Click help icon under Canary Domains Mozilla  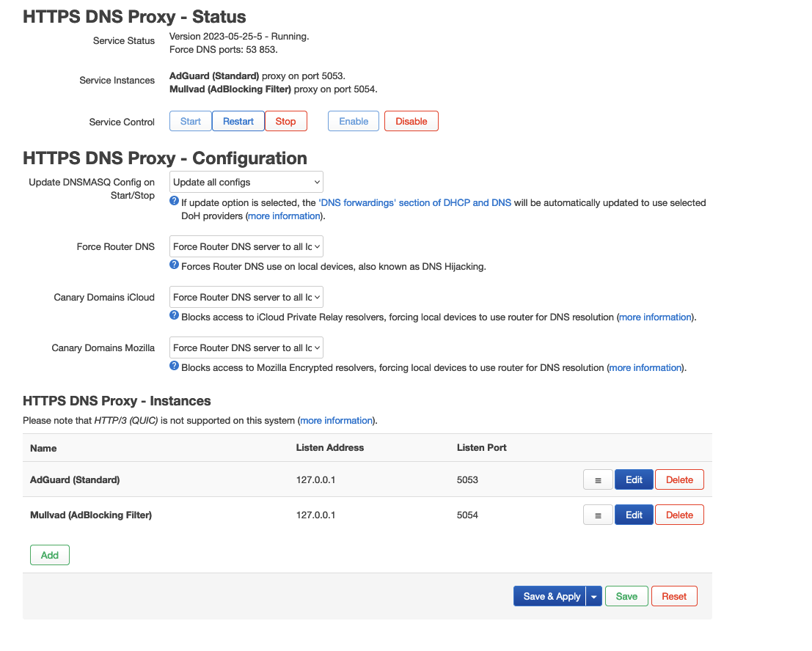tap(174, 366)
